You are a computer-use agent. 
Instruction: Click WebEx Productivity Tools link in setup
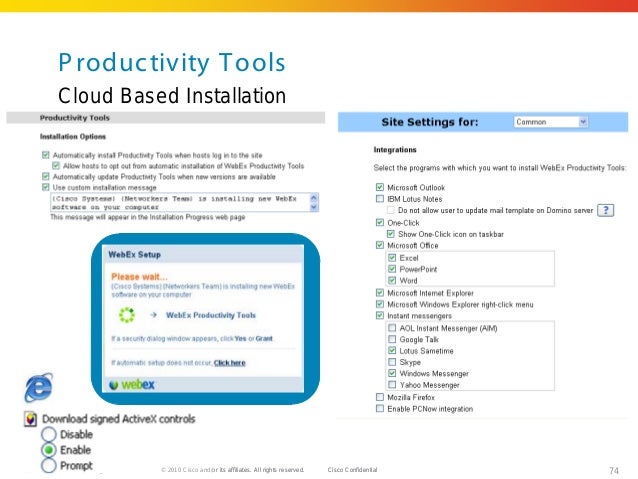[211, 315]
